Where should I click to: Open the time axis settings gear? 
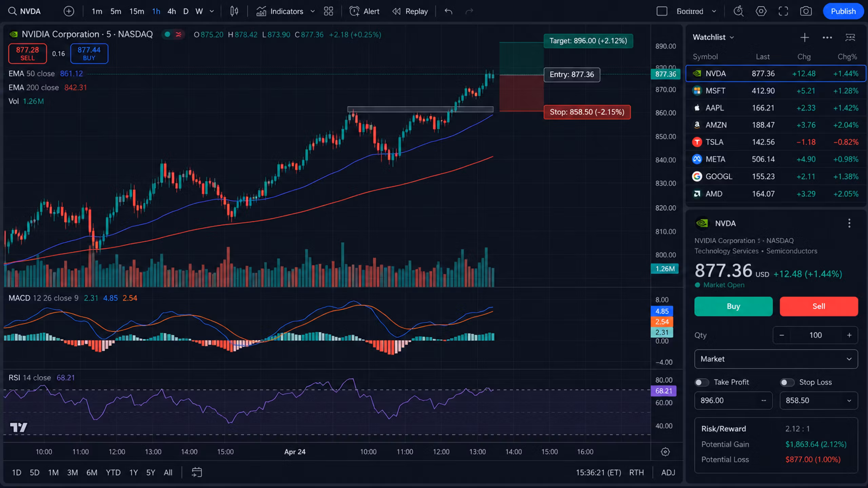point(665,452)
